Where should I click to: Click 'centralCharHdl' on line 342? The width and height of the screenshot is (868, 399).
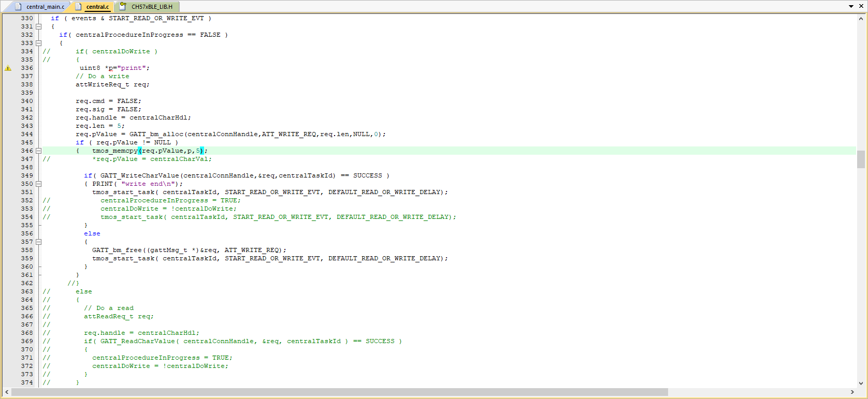pyautogui.click(x=158, y=117)
